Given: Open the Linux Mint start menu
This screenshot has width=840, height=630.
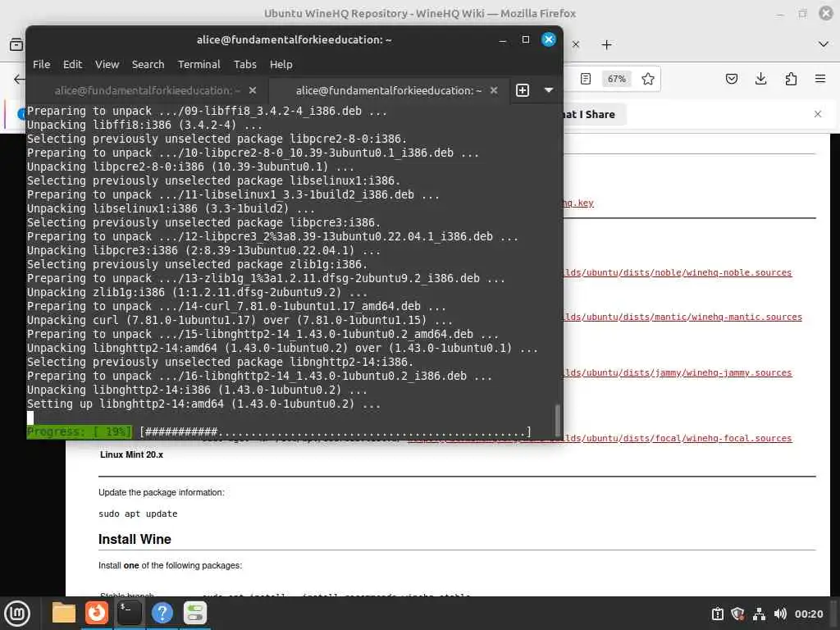Looking at the screenshot, I should (17, 614).
